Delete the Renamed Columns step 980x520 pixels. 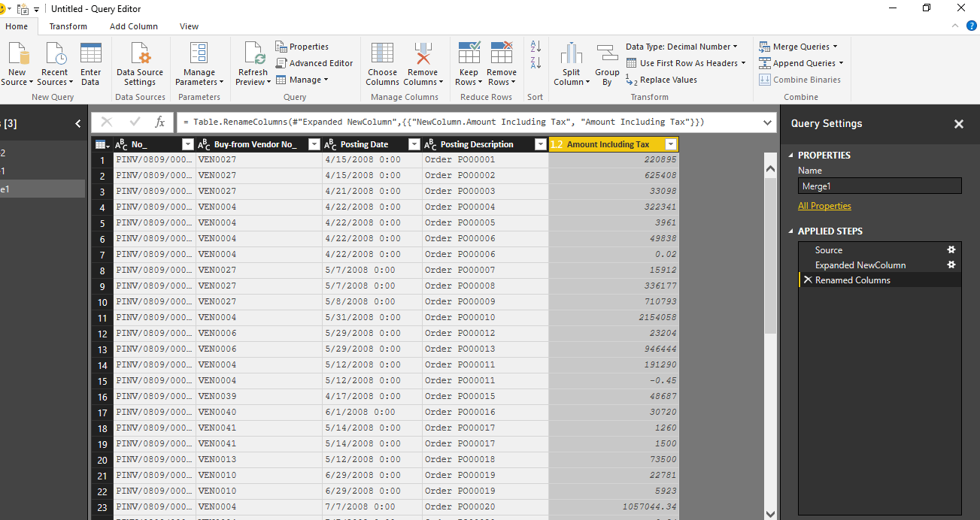pos(808,280)
